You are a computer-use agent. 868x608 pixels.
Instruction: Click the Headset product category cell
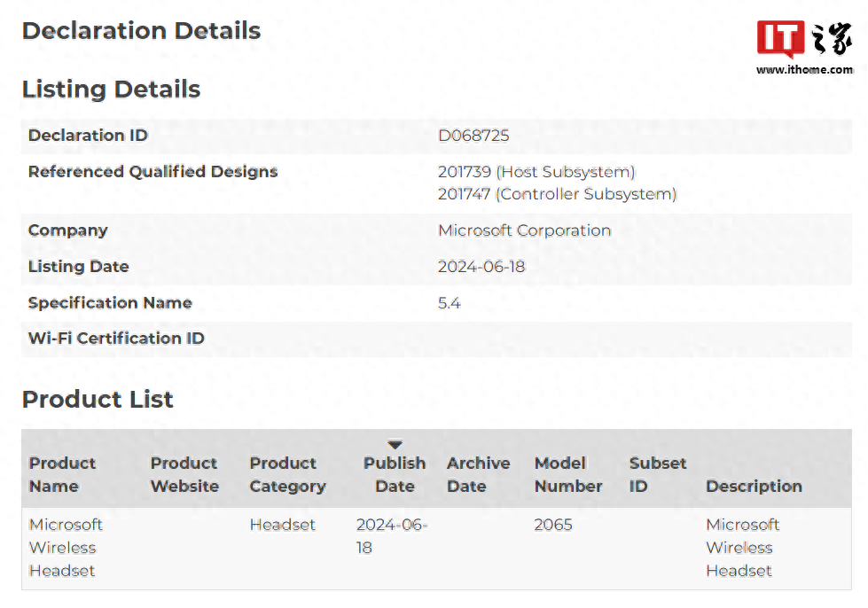point(282,525)
